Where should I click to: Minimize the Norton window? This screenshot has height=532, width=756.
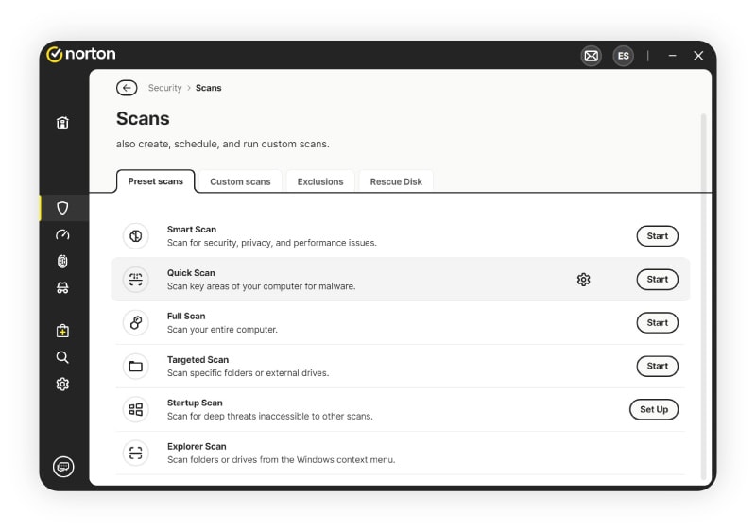(672, 56)
